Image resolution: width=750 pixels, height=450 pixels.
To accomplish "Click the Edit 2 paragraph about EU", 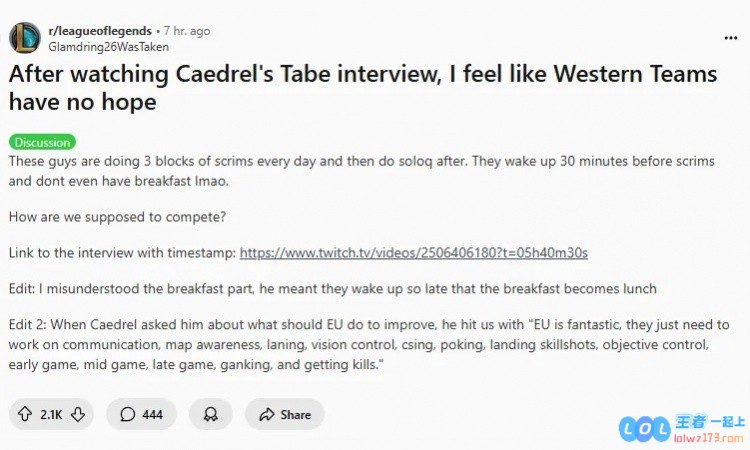I will pos(369,344).
